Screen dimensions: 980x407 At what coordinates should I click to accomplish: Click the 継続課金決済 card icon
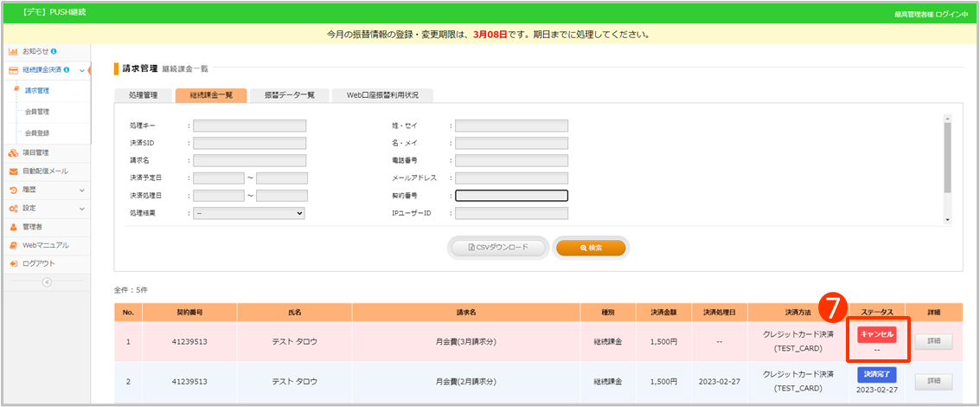point(13,70)
